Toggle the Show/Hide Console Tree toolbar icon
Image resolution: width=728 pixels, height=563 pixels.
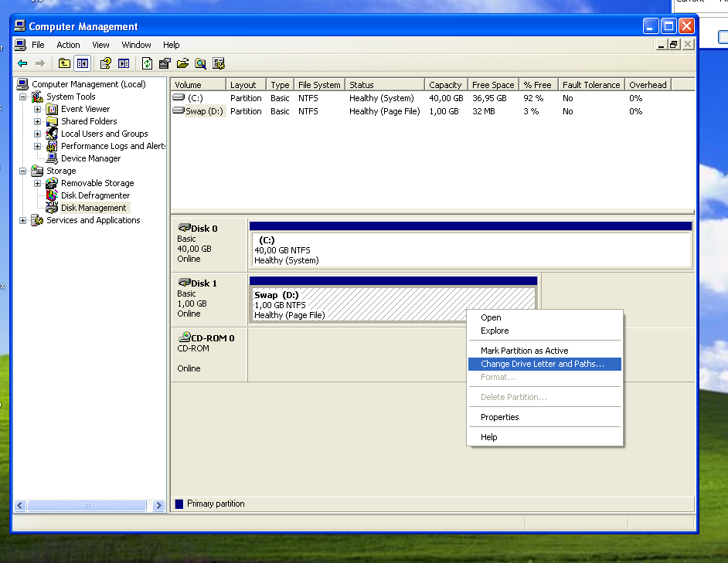click(83, 63)
